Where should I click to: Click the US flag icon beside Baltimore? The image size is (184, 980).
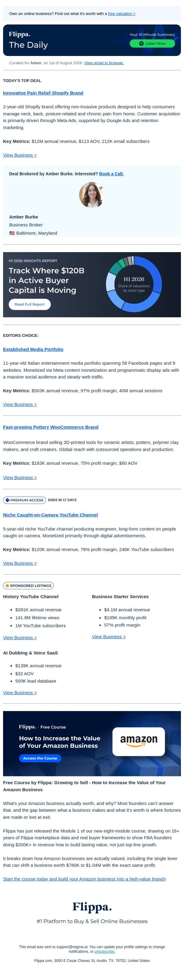click(x=12, y=233)
